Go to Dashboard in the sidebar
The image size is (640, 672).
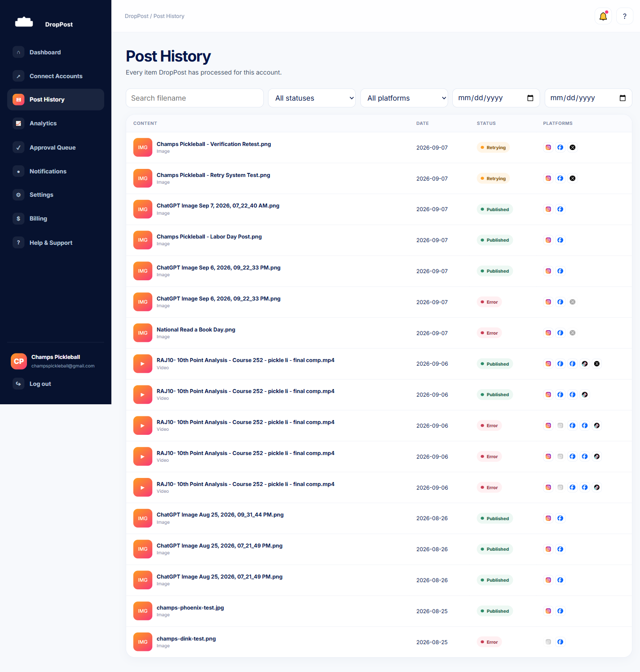click(x=56, y=52)
